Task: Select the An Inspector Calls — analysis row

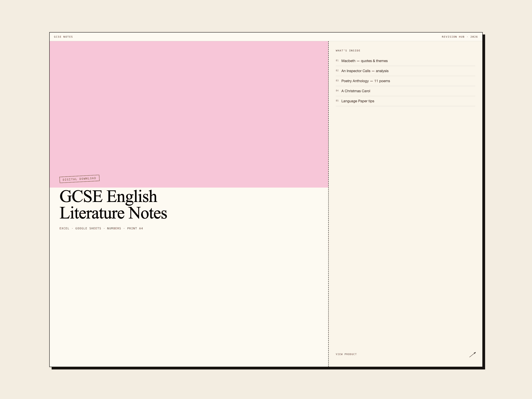Action: pos(405,71)
